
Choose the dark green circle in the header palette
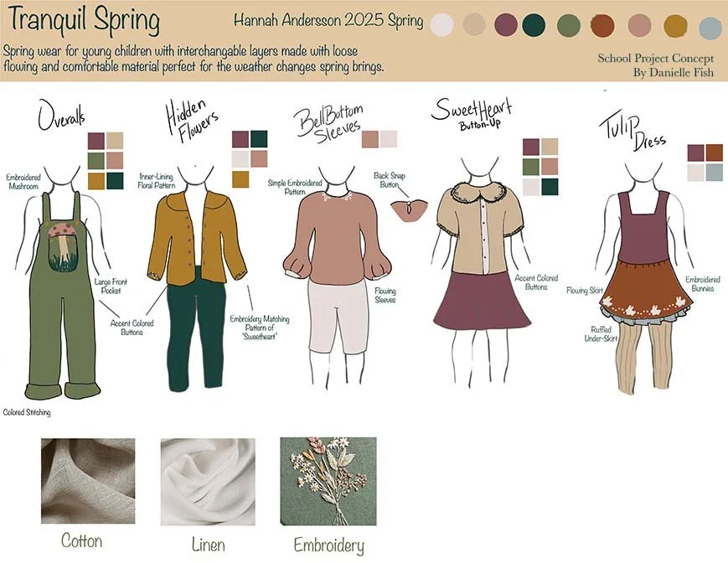534,24
